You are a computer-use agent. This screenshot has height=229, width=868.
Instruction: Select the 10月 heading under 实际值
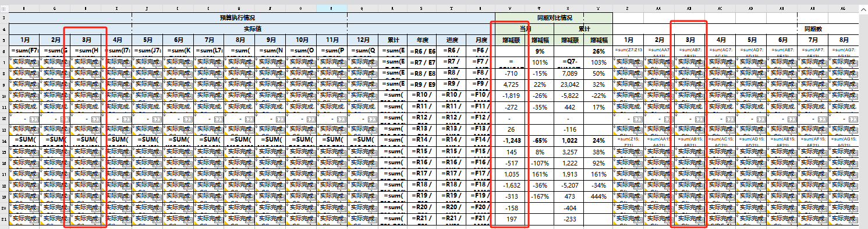301,40
